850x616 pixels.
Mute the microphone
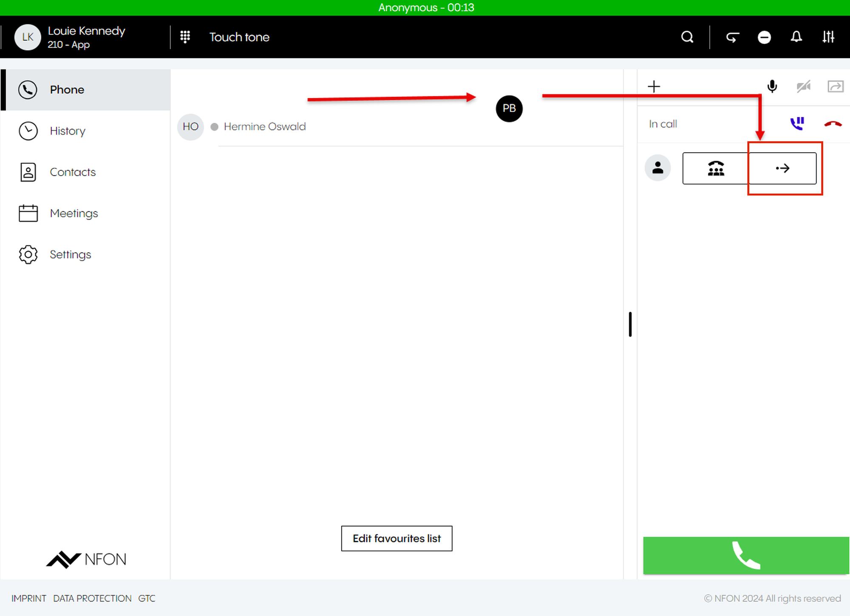click(772, 86)
